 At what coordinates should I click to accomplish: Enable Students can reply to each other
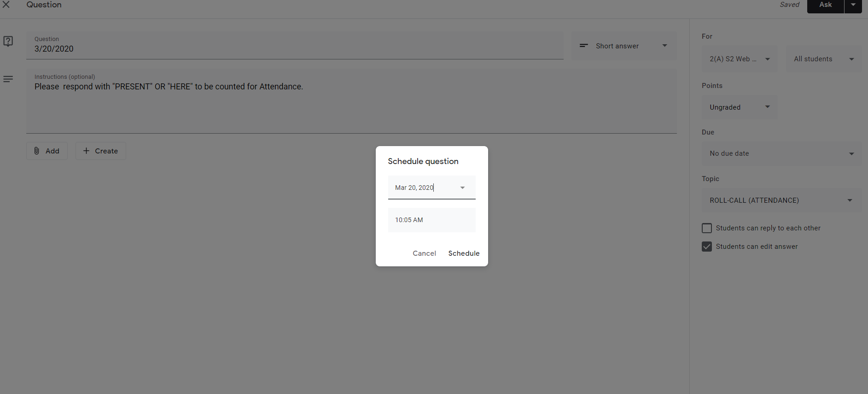pos(707,228)
